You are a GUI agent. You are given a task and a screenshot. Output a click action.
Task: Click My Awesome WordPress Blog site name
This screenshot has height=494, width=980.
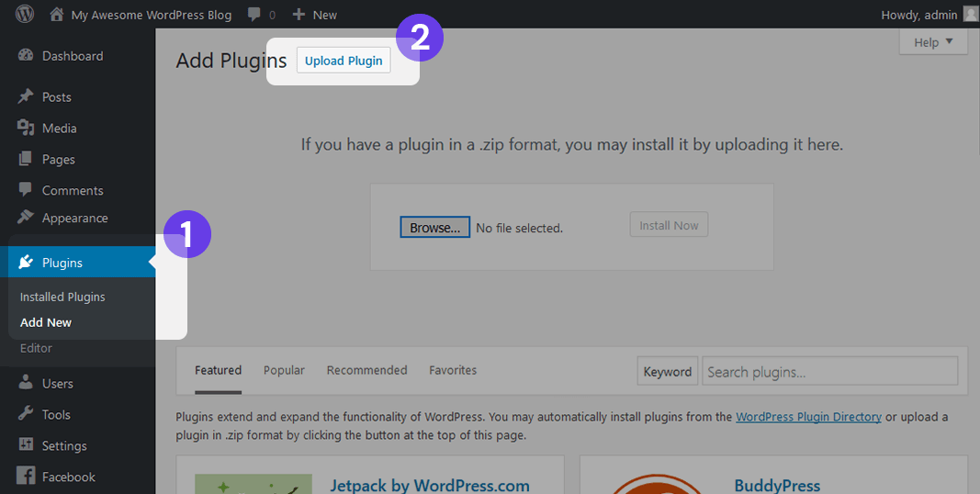(x=152, y=15)
